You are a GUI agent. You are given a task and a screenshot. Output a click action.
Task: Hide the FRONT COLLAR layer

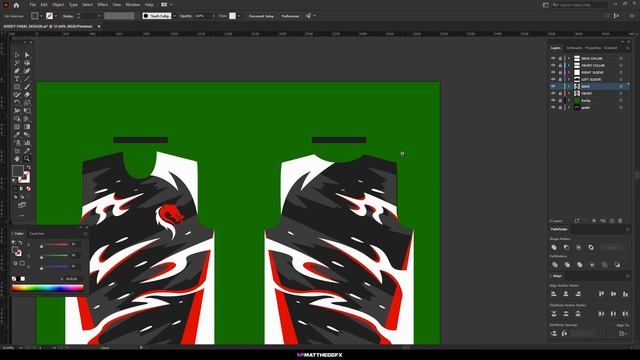[x=553, y=65]
